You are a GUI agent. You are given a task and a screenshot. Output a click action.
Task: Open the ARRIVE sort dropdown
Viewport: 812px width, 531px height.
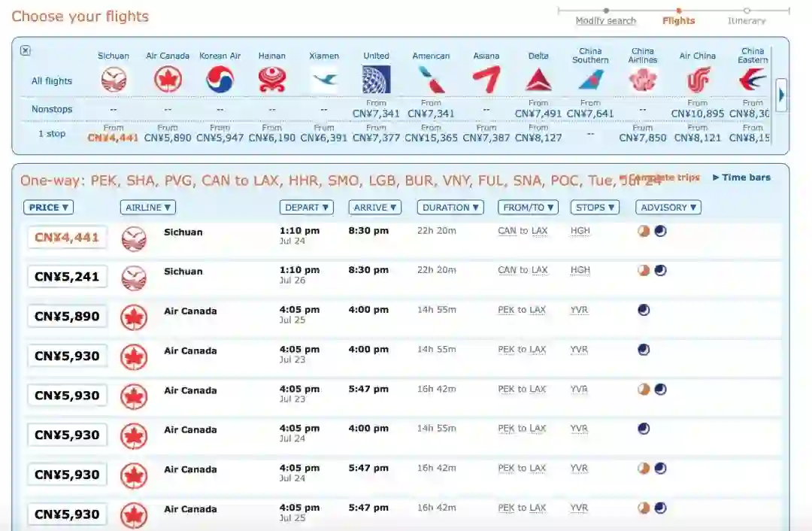pyautogui.click(x=375, y=208)
